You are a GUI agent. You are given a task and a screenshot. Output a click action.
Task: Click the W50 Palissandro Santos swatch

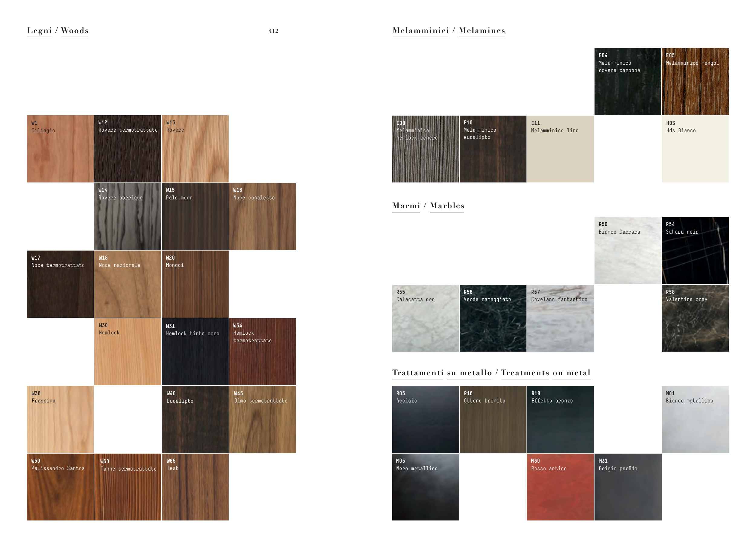click(x=60, y=487)
